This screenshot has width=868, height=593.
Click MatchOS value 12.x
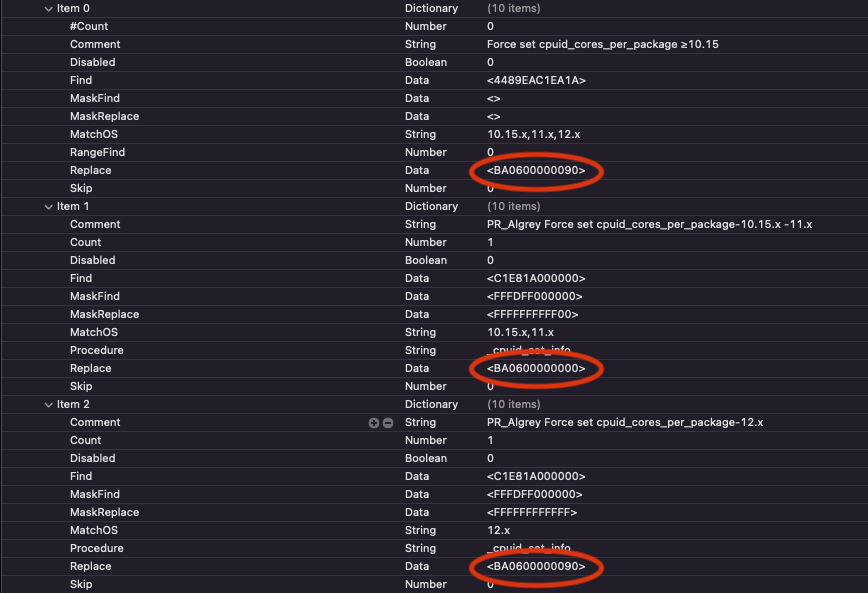point(498,530)
